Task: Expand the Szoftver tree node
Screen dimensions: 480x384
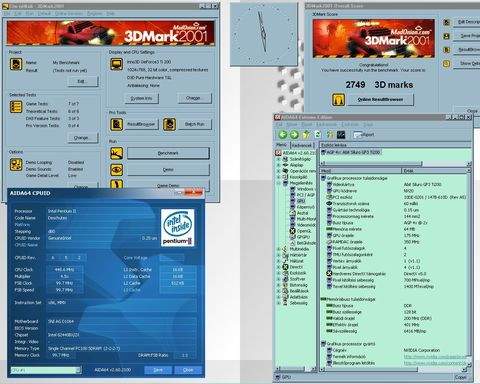Action: coord(278,279)
